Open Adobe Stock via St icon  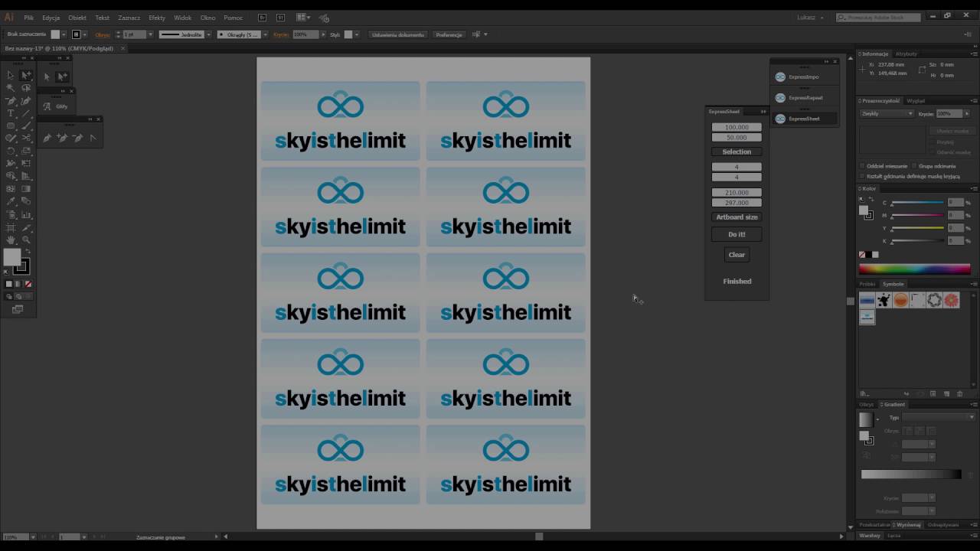(x=280, y=17)
